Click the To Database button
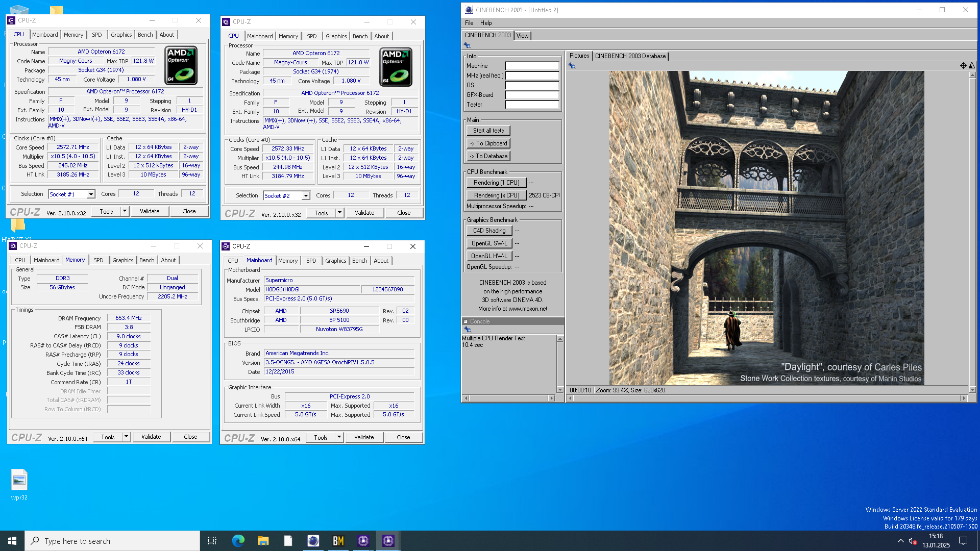The width and height of the screenshot is (980, 551). tap(488, 156)
